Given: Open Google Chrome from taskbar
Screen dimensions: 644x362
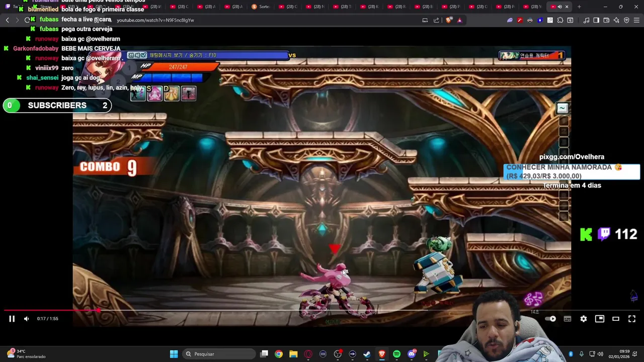Looking at the screenshot, I should pos(279,354).
